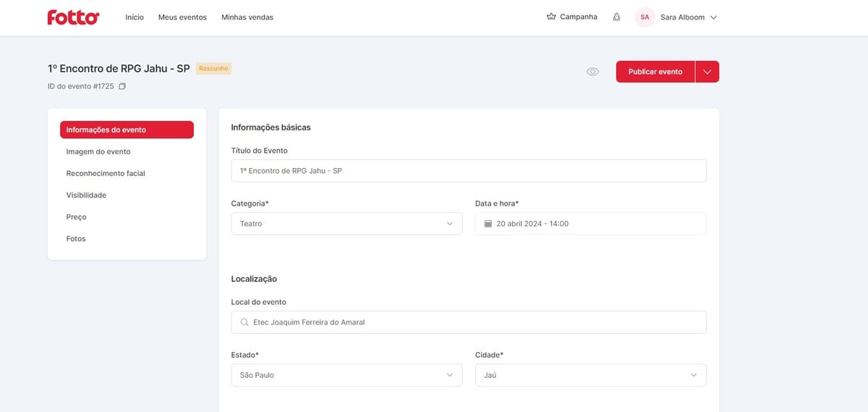This screenshot has width=868, height=412.
Task: Open the Estado dropdown showing São Paulo
Action: (x=346, y=375)
